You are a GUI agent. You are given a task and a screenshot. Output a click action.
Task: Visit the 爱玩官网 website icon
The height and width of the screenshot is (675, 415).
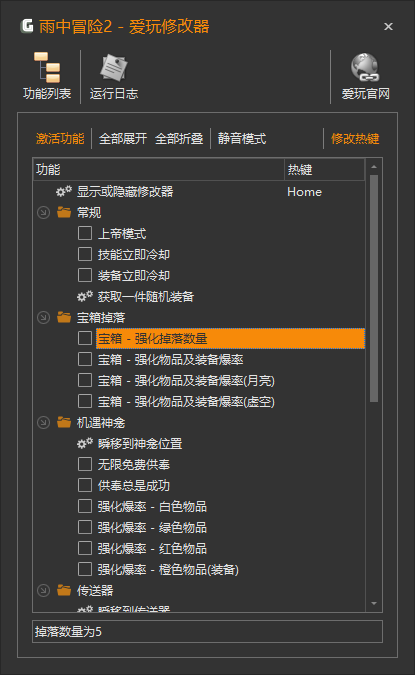[x=365, y=68]
